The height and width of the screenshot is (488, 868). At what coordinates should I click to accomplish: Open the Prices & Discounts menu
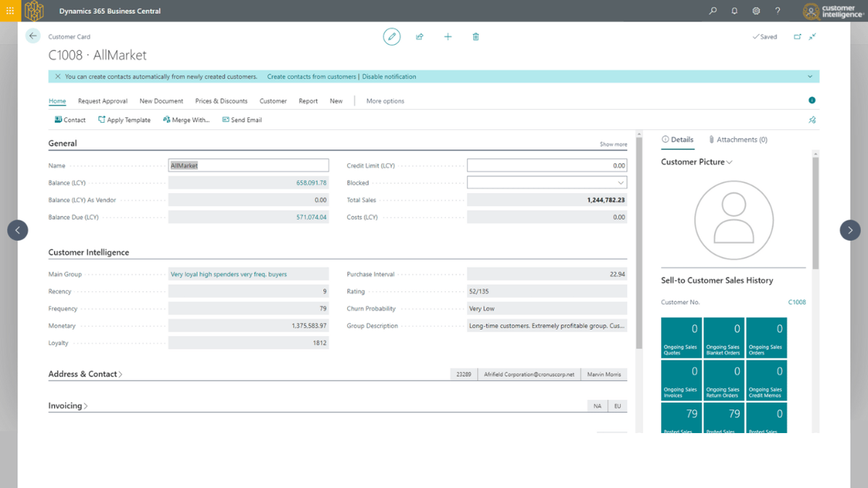[221, 101]
